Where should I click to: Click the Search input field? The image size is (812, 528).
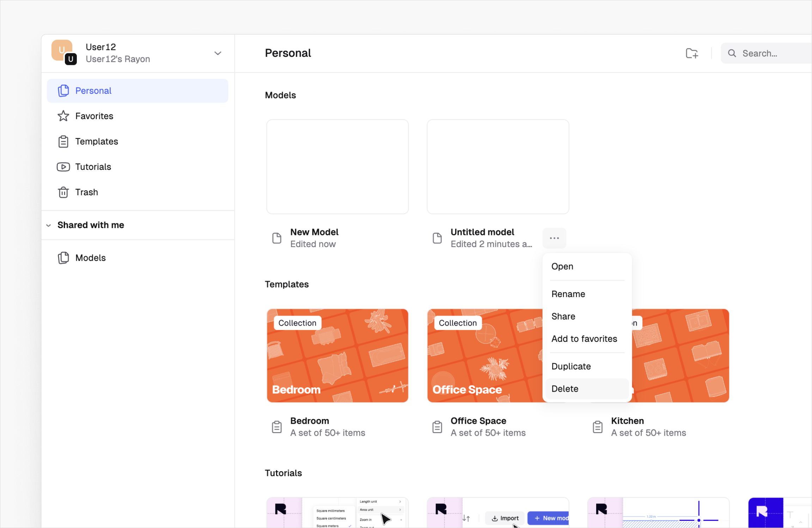[x=772, y=53]
